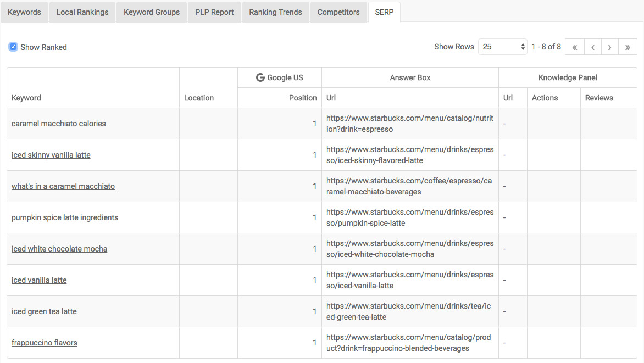Click the Answer Box header
The width and height of the screenshot is (644, 363).
pos(410,77)
